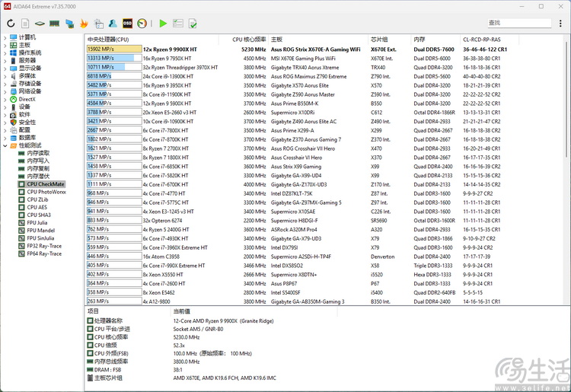This screenshot has height=392, width=571.
Task: Click the 查找 search field
Action: click(x=519, y=23)
